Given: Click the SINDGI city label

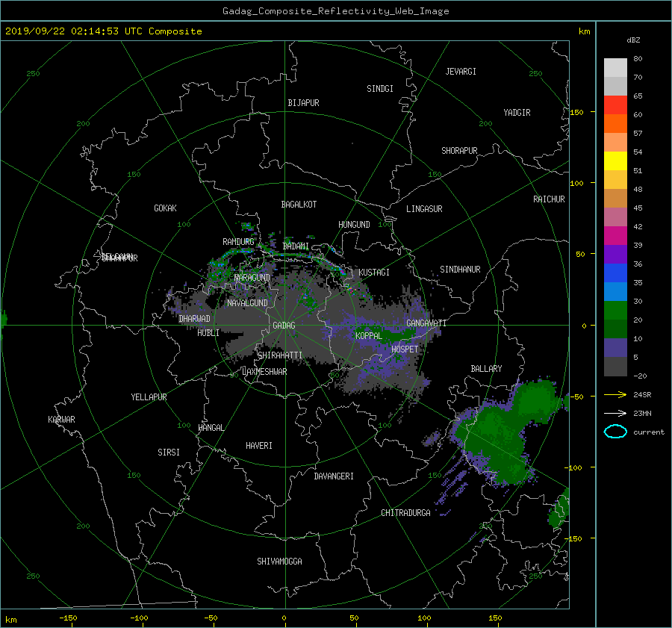Looking at the screenshot, I should pos(380,89).
